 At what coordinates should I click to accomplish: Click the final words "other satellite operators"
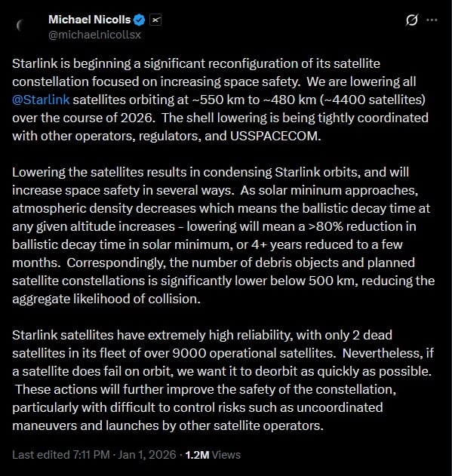(251, 425)
